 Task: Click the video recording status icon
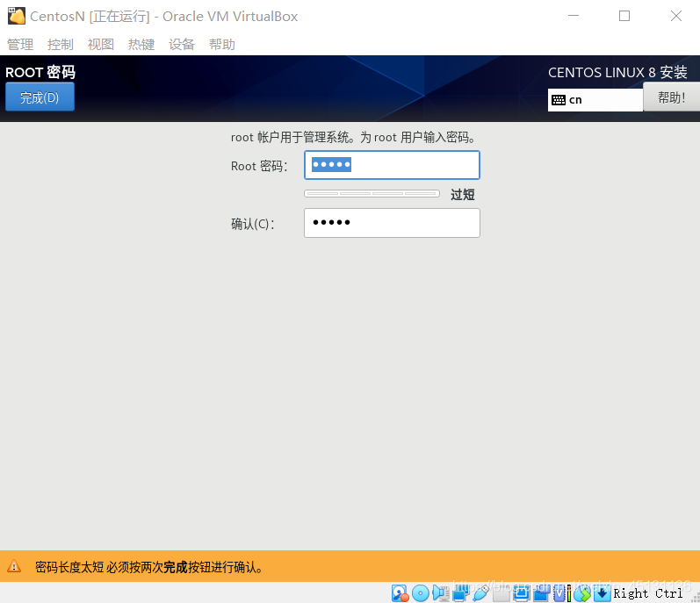542,593
